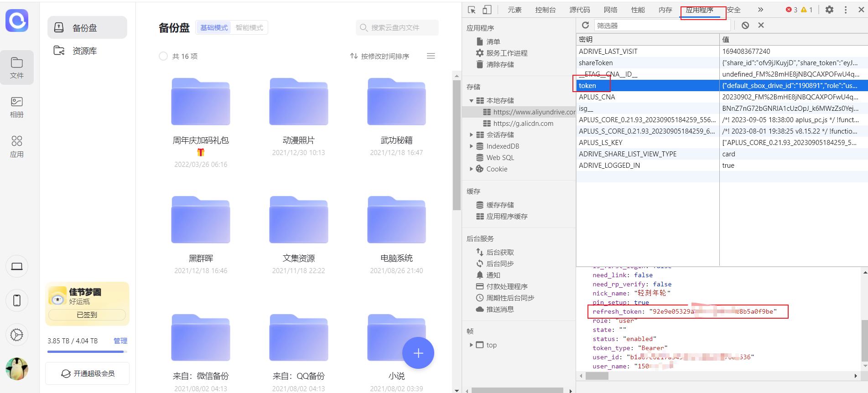This screenshot has width=868, height=393.
Task: Click the yellow warning count indicator
Action: click(x=807, y=10)
